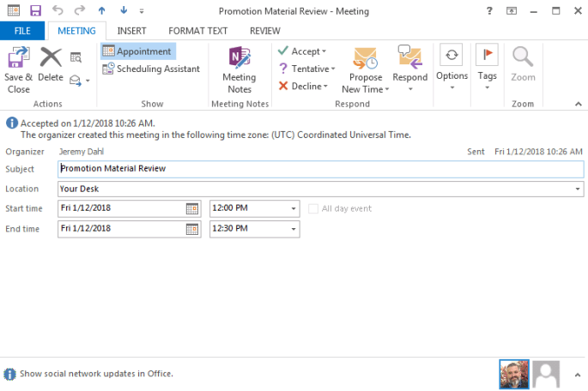Select the Appointment view button
Screen dimensions: 588x391
point(137,51)
